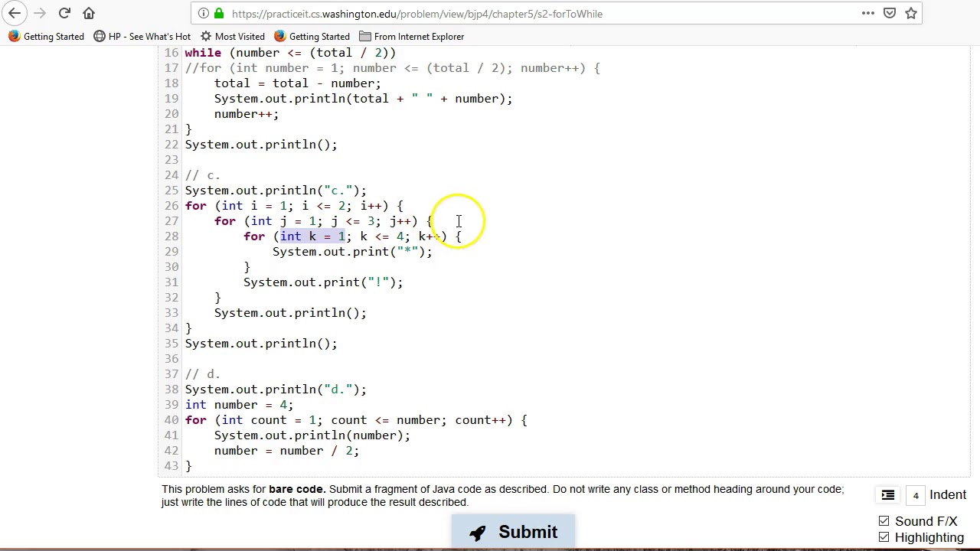Click 'total = total - number;' line
Image resolution: width=980 pixels, height=551 pixels.
[x=297, y=83]
